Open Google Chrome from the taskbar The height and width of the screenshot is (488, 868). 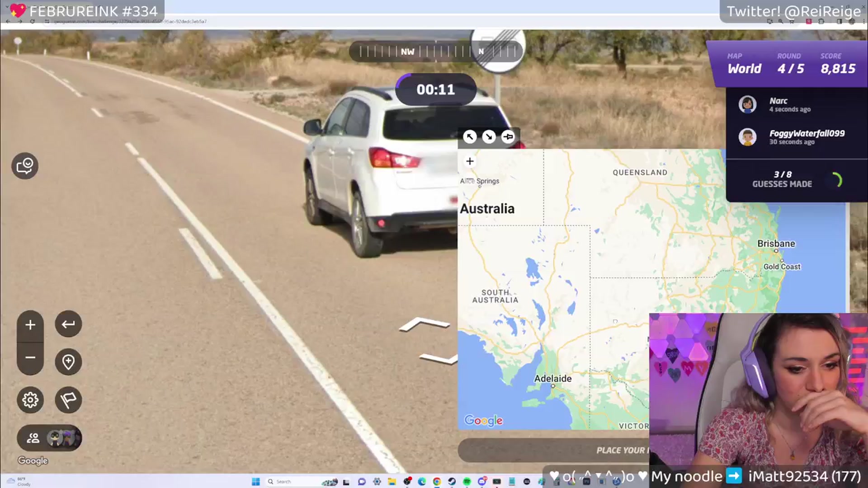tap(437, 482)
